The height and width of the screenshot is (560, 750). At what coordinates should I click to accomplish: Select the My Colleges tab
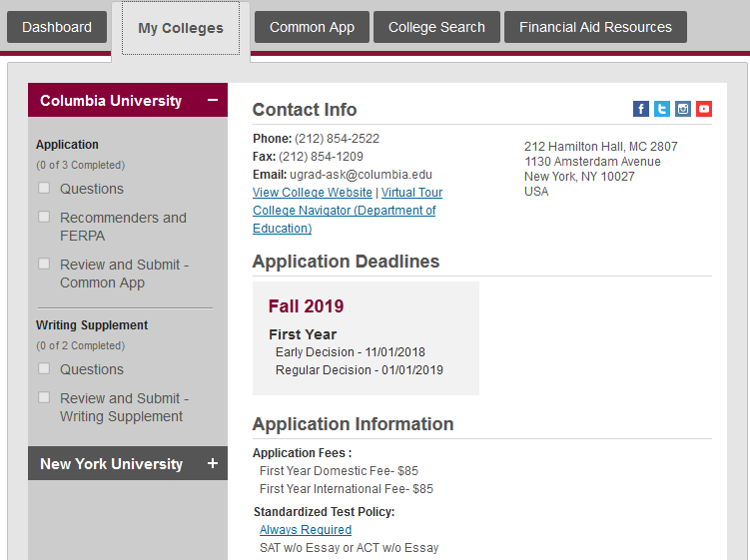(181, 28)
